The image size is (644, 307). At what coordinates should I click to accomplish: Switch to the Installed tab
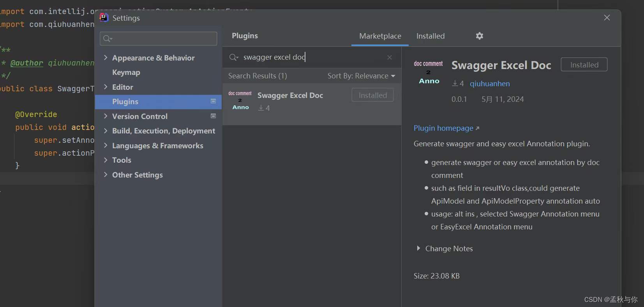click(430, 36)
